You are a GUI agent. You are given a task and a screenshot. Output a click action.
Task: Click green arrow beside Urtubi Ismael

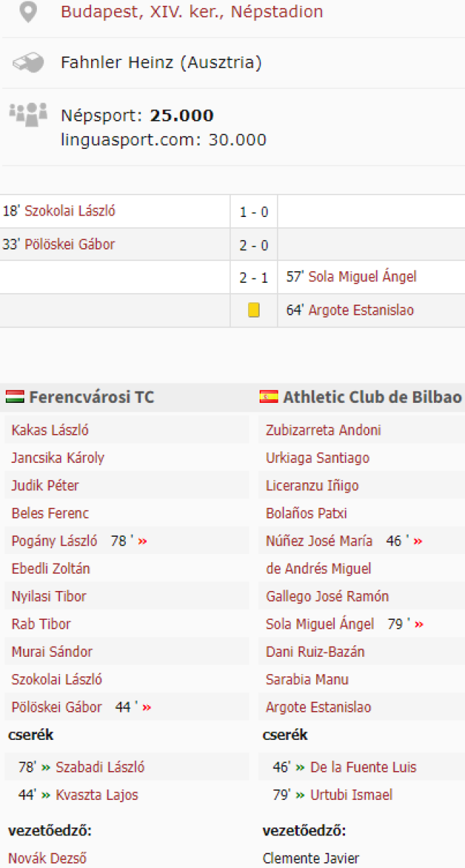pyautogui.click(x=300, y=795)
